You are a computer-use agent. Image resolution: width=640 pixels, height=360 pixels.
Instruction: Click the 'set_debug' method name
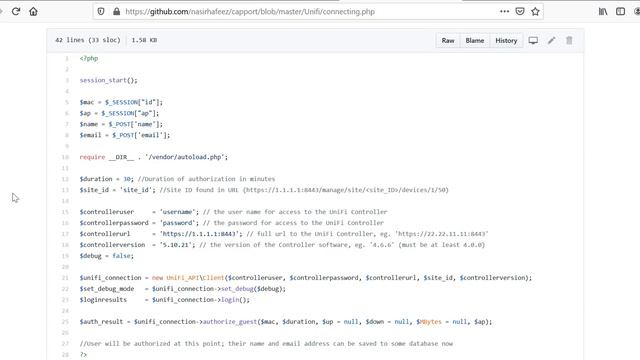point(237,289)
